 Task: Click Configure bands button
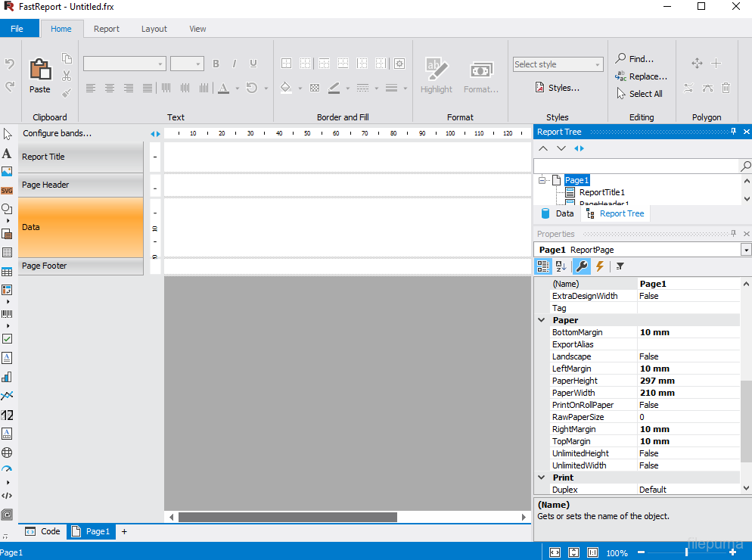tap(57, 133)
